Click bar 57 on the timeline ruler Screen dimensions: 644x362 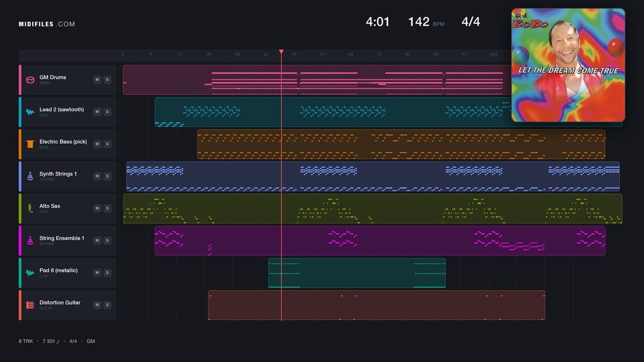coord(322,54)
